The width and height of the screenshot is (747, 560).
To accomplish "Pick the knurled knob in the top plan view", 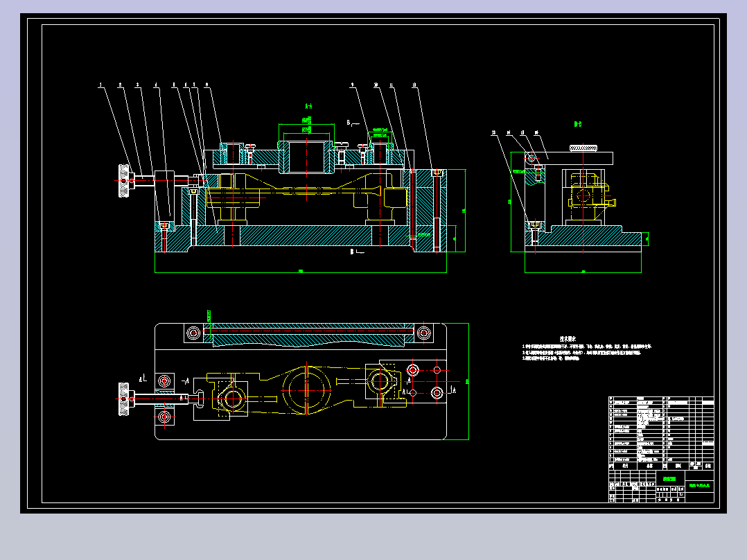I will pos(124,399).
